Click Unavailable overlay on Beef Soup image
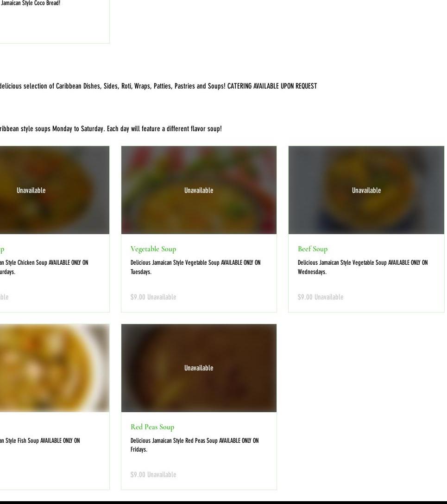 point(366,190)
